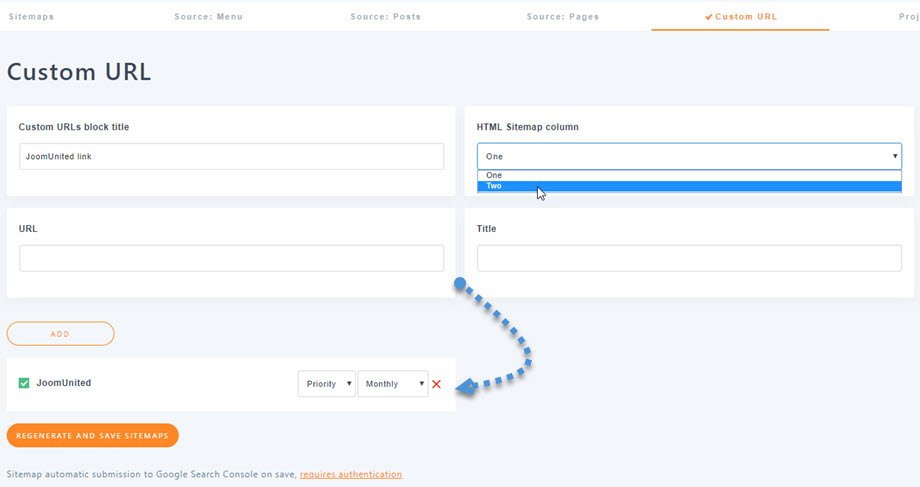This screenshot has height=487, width=920.
Task: Click the HTML Sitemap column select box
Action: point(689,156)
